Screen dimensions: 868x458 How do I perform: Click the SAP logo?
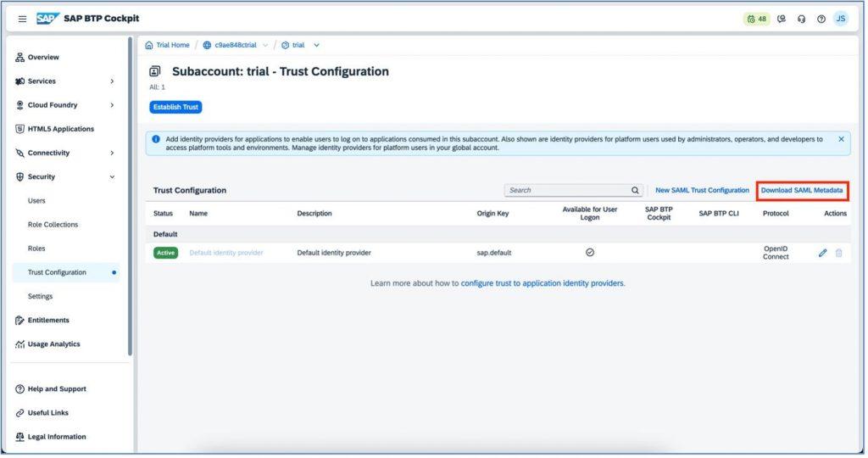47,19
